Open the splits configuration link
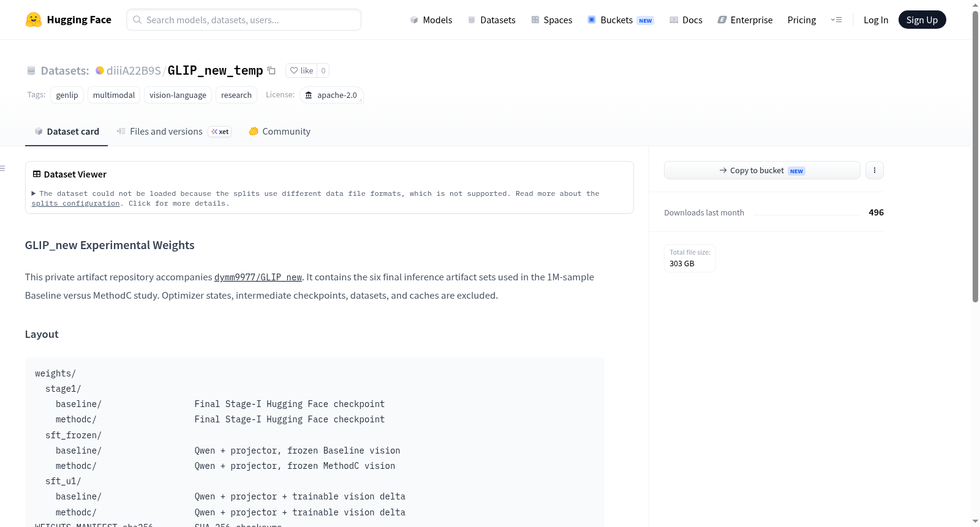Screen dimensions: 980x527 pos(76,203)
